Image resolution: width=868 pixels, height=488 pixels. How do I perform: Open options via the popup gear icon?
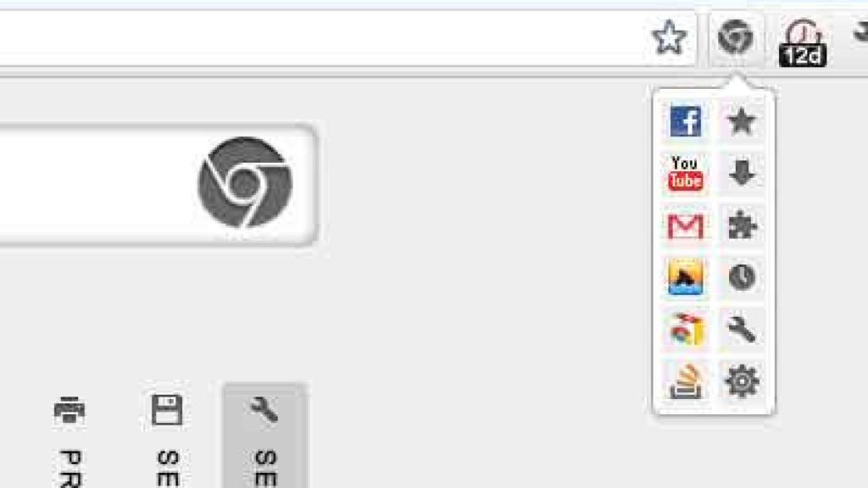pyautogui.click(x=741, y=381)
